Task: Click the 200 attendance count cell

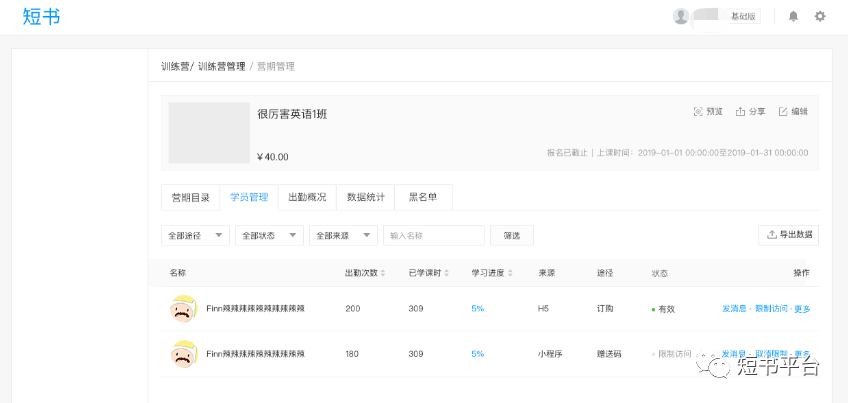Action: (x=353, y=309)
